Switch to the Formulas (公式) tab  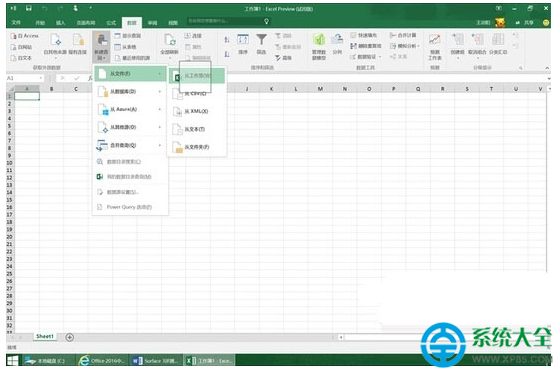(111, 23)
